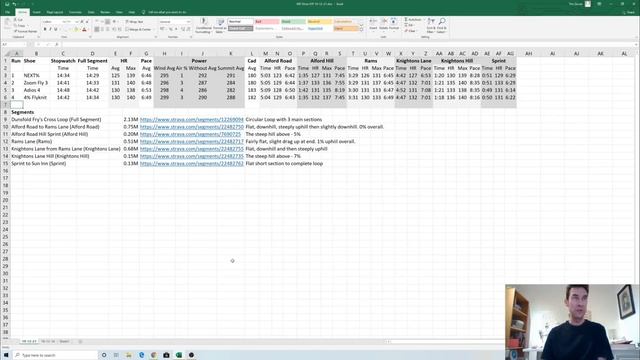Open Task View icon on taskbar

116,355
